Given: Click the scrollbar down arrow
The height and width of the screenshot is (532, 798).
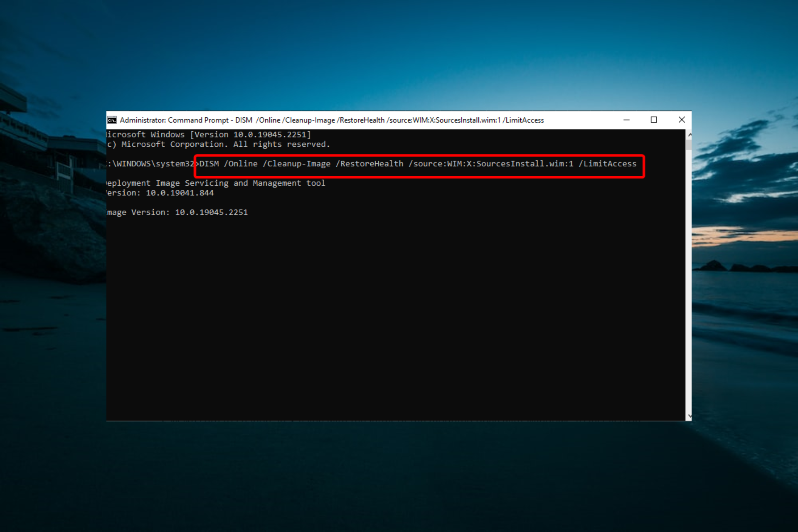Looking at the screenshot, I should pos(689,416).
